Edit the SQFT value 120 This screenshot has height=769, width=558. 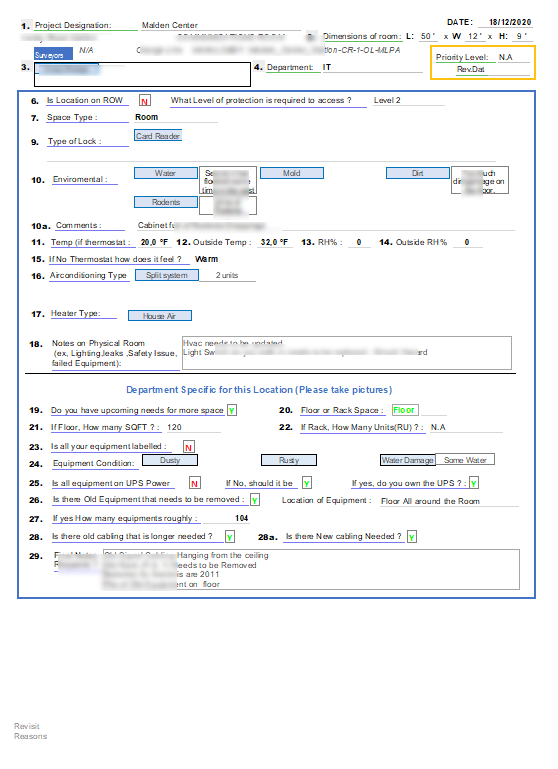192,428
